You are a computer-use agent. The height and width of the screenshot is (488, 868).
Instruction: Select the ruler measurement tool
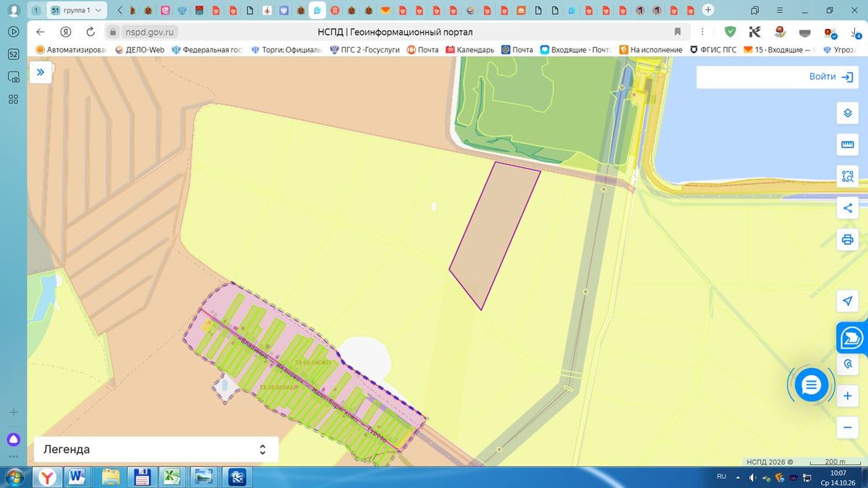coord(847,145)
